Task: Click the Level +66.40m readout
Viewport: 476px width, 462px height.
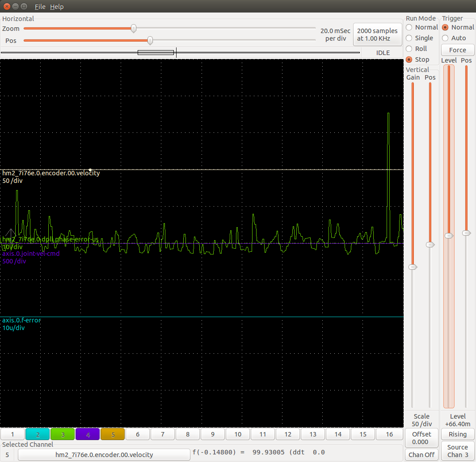Action: pos(458,420)
